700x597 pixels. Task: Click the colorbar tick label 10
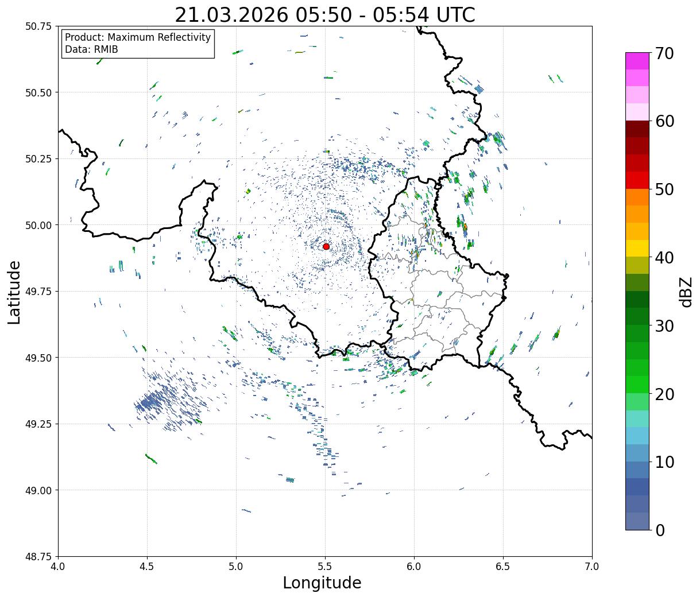click(664, 462)
